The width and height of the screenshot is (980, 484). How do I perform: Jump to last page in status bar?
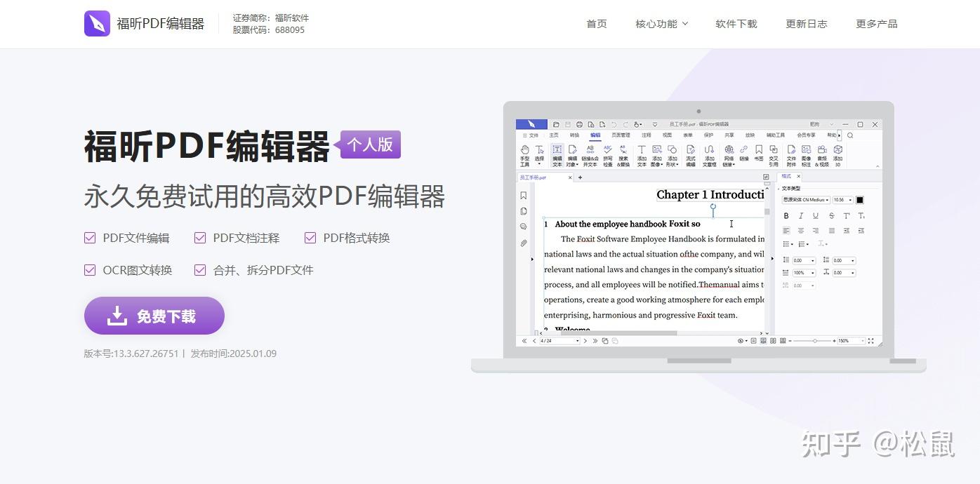click(x=595, y=341)
